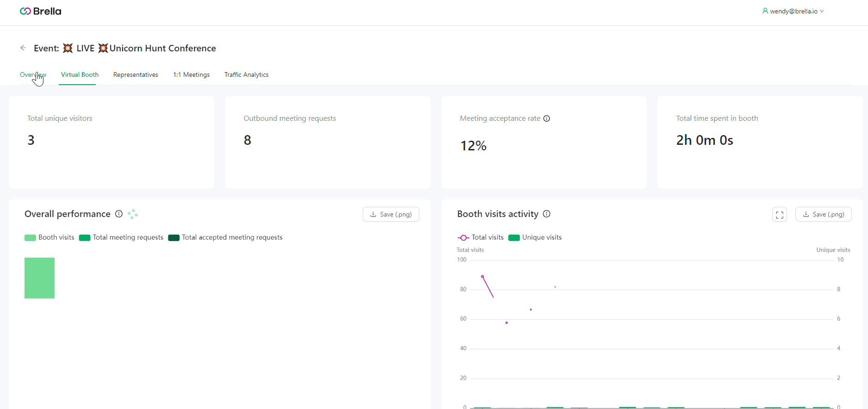Go back using the arrow beside Event title
The height and width of the screenshot is (409, 868).
pyautogui.click(x=23, y=48)
